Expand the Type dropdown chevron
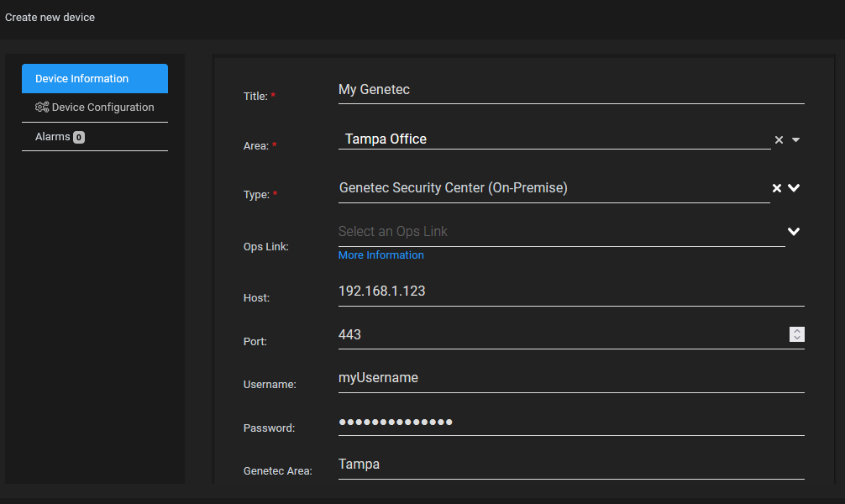The height and width of the screenshot is (504, 845). [794, 188]
